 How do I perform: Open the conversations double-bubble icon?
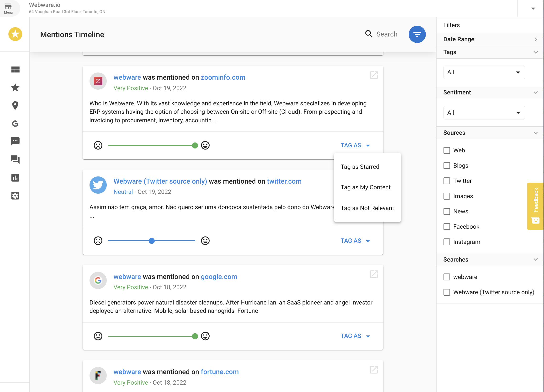(x=15, y=160)
